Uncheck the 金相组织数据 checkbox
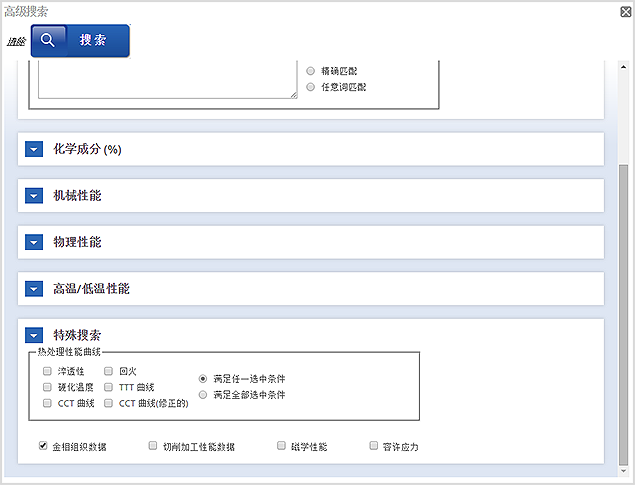This screenshot has width=635, height=485. click(43, 446)
